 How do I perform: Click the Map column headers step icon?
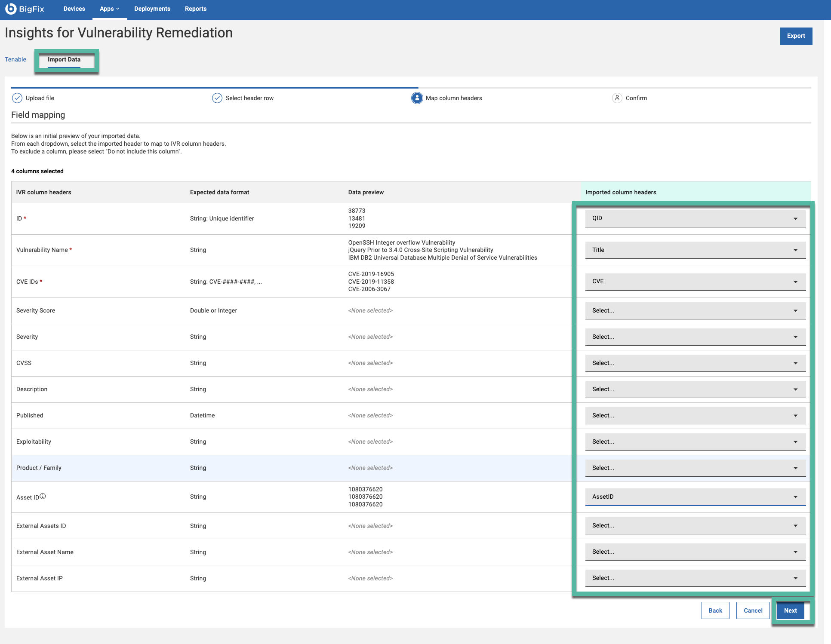417,98
